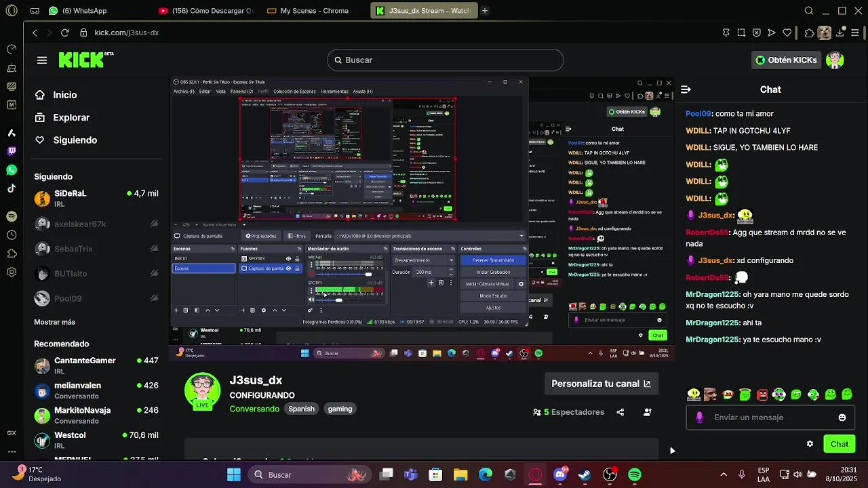Open the Conversando category link
868x488 pixels.
coord(254,409)
